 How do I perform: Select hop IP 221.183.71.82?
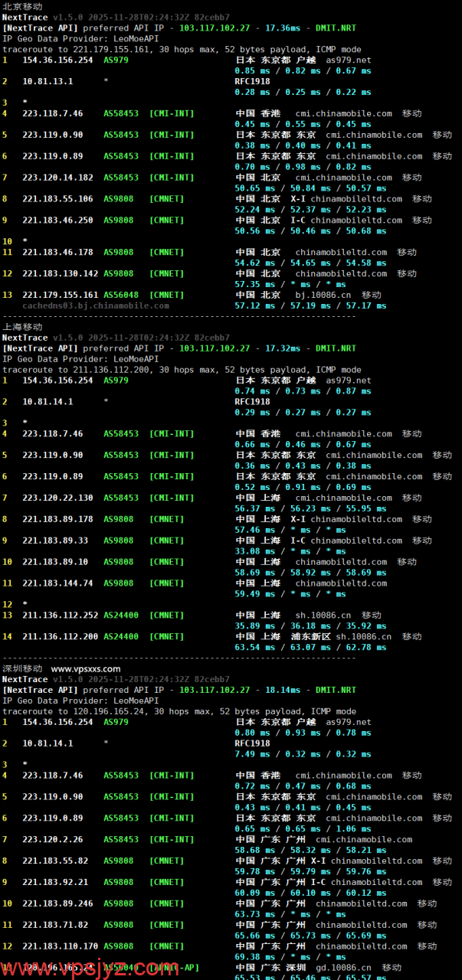point(55,925)
